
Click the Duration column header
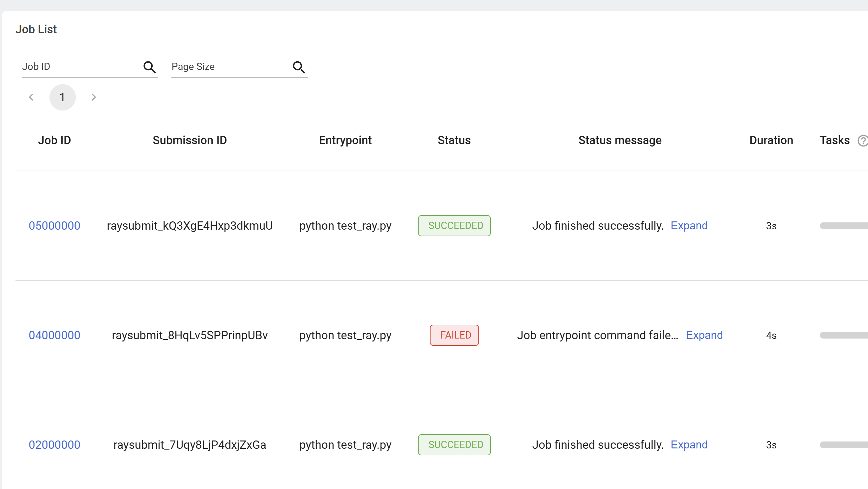point(771,140)
